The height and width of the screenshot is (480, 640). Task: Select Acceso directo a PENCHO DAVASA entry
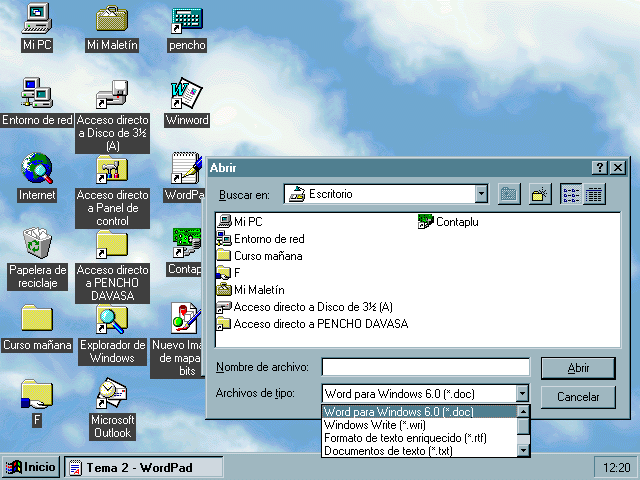[312, 324]
